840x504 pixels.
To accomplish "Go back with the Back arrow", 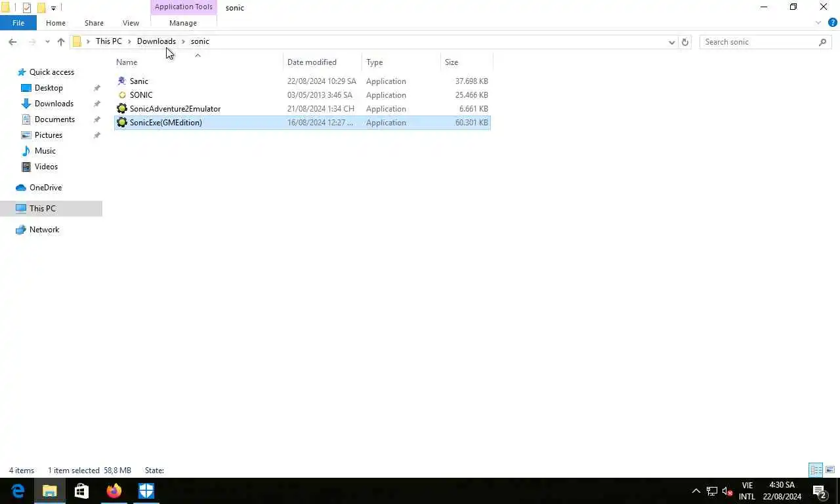I will [x=12, y=42].
